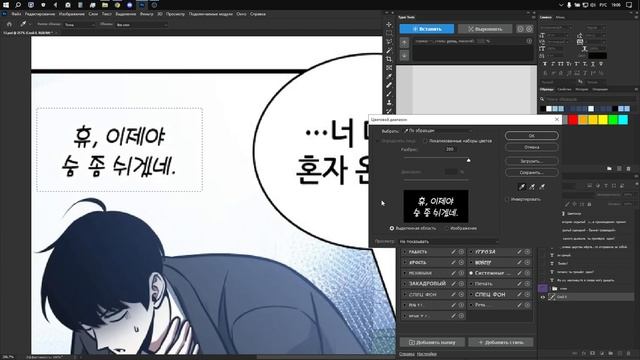Image resolution: width=640 pixels, height=360 pixels.
Task: Select the Системные style radio dot
Action: pyautogui.click(x=471, y=273)
